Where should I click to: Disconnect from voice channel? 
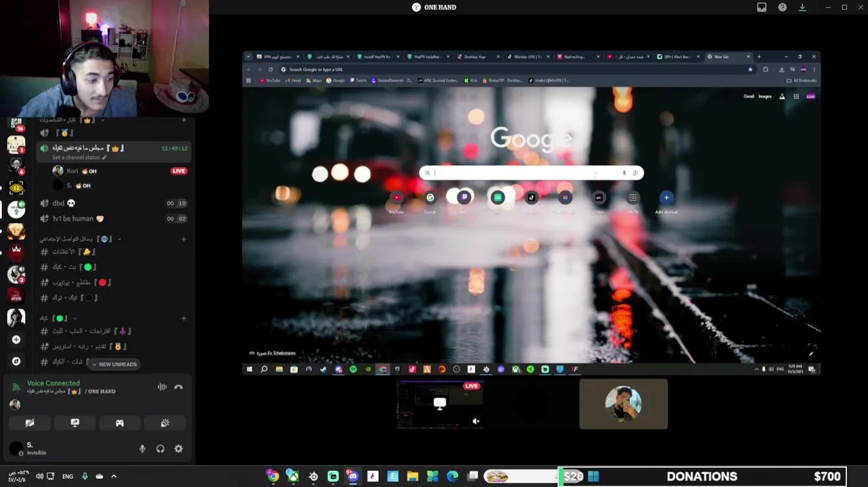click(179, 387)
